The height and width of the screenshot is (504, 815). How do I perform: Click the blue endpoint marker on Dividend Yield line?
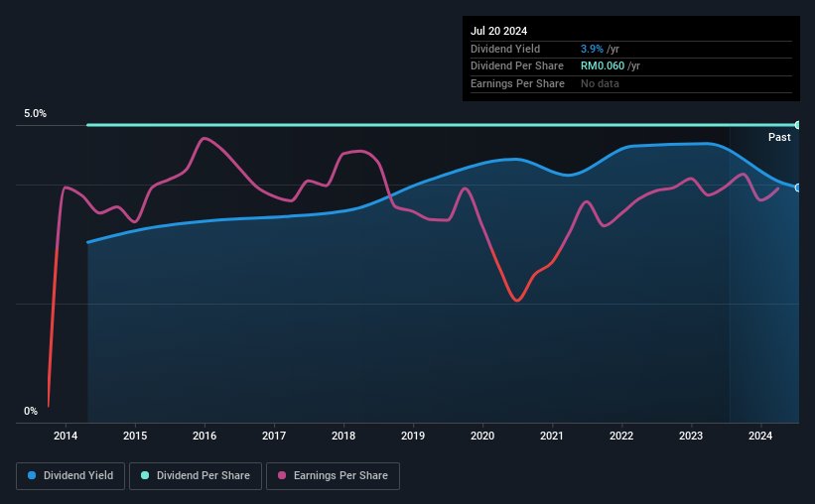[x=798, y=188]
